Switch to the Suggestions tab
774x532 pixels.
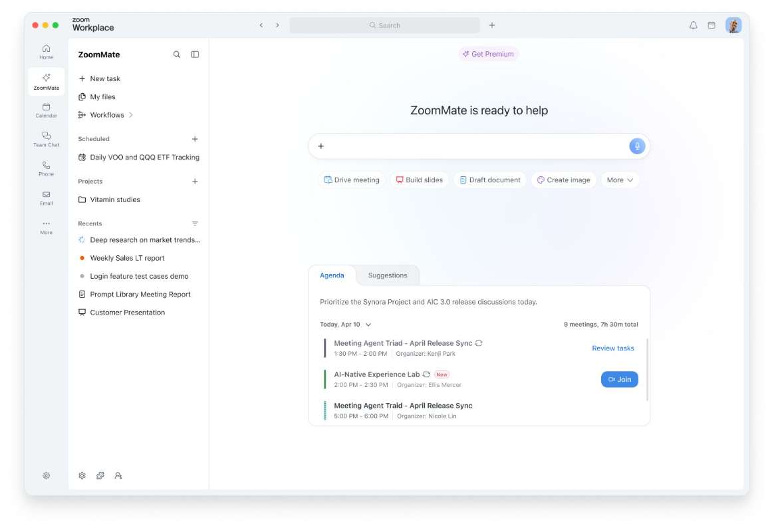pyautogui.click(x=388, y=275)
